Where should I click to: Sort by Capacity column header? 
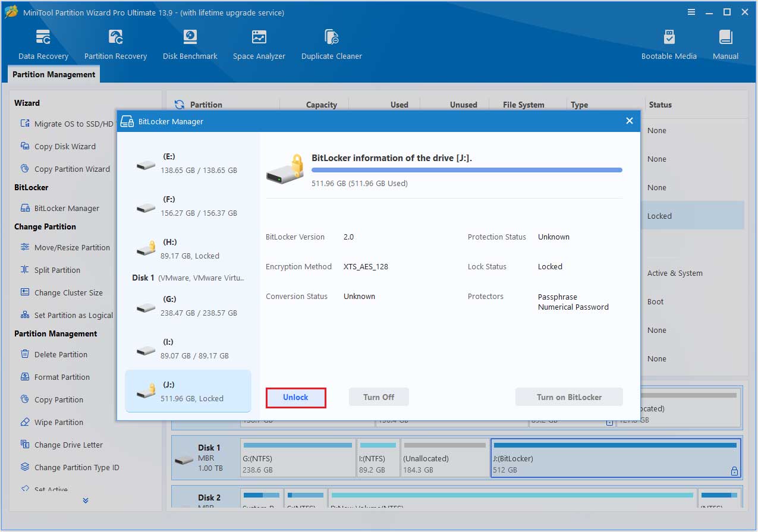tap(322, 105)
